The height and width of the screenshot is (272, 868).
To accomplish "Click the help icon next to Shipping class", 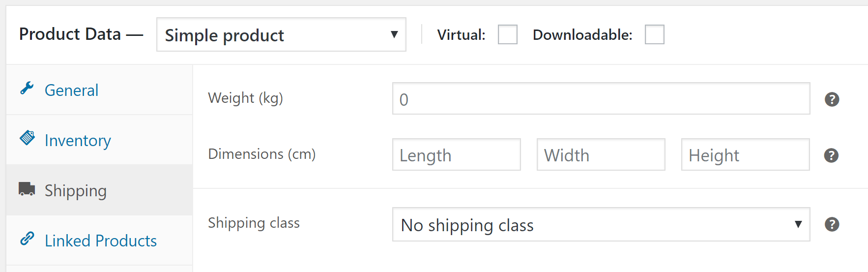I will pyautogui.click(x=832, y=224).
